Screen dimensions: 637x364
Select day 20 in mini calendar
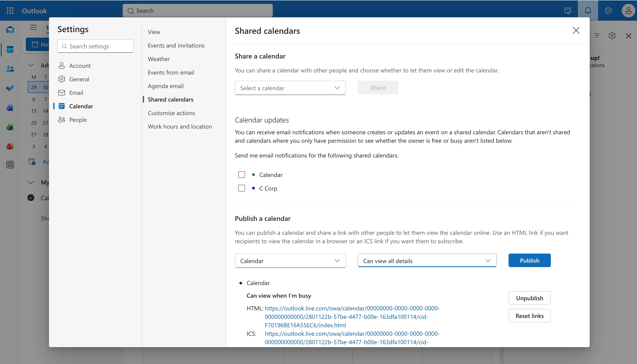point(34,122)
